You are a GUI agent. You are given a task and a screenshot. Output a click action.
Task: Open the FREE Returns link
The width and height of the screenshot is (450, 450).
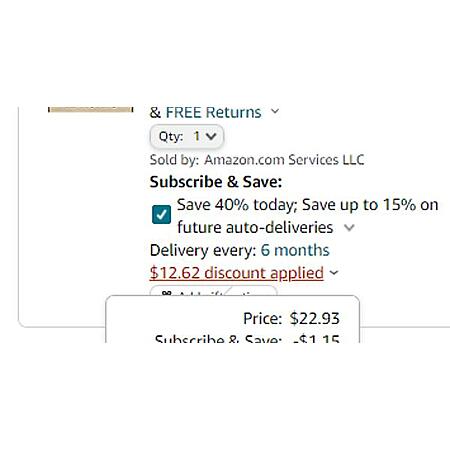tap(213, 112)
